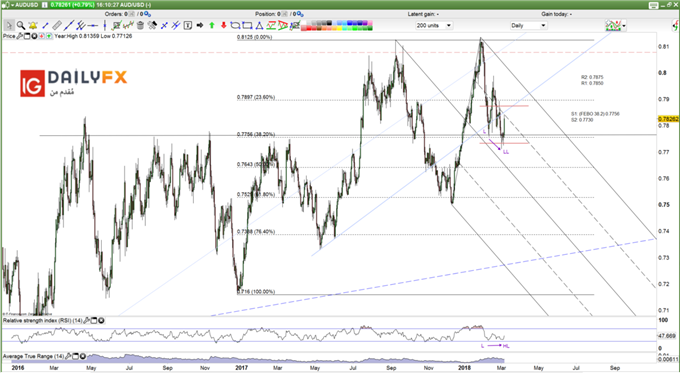
Task: Click the red-green zigzag pattern tool
Action: [271, 25]
